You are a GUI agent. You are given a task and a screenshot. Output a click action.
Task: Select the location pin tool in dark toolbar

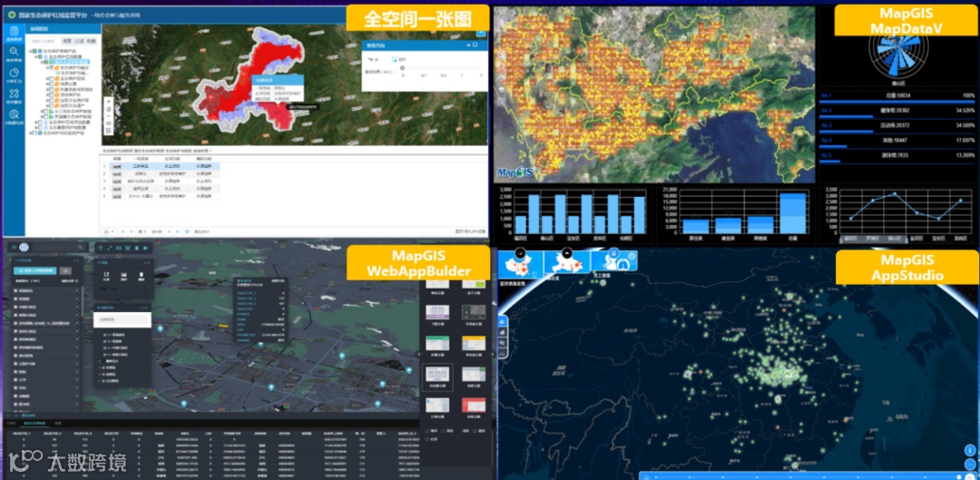(x=100, y=248)
